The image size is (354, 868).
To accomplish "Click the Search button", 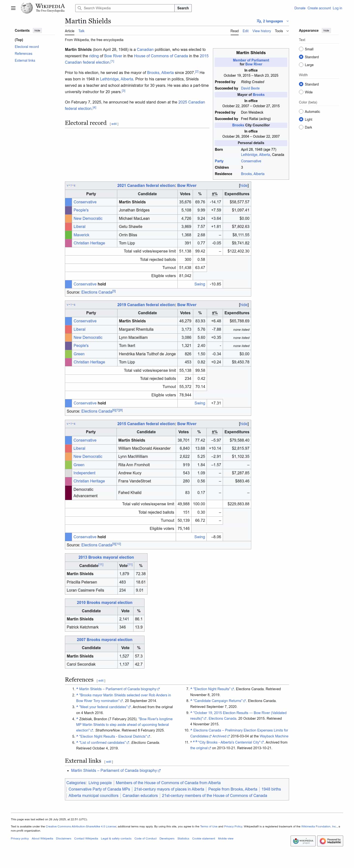I will (x=183, y=8).
